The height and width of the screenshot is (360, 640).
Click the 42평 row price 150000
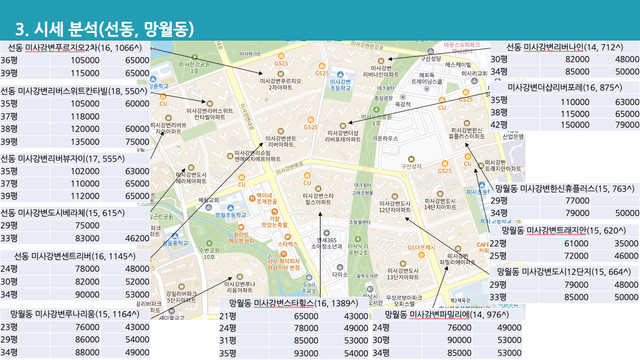[575, 125]
